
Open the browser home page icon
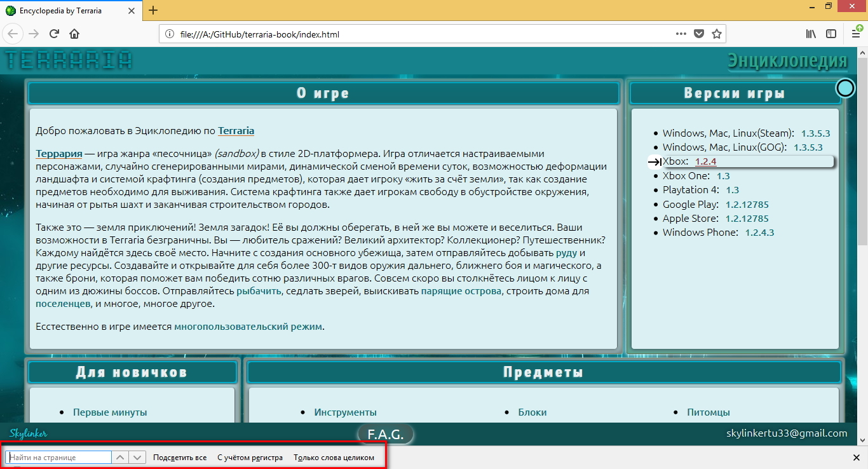pos(74,34)
